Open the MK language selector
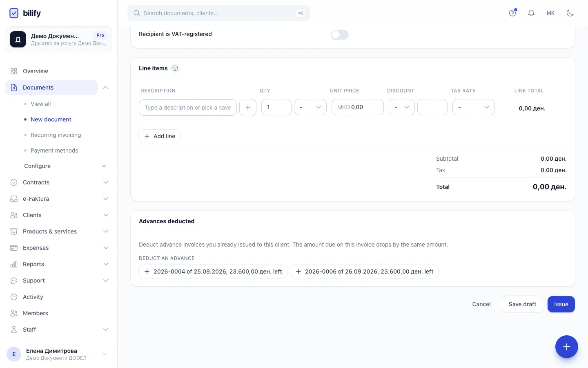Viewport: 588px width, 368px height. coord(550,13)
